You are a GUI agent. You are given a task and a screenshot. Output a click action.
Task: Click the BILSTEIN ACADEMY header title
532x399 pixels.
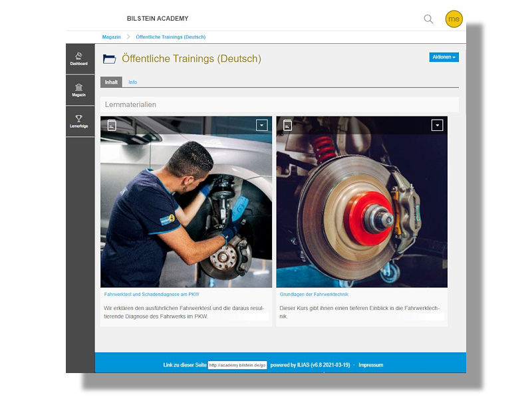158,19
